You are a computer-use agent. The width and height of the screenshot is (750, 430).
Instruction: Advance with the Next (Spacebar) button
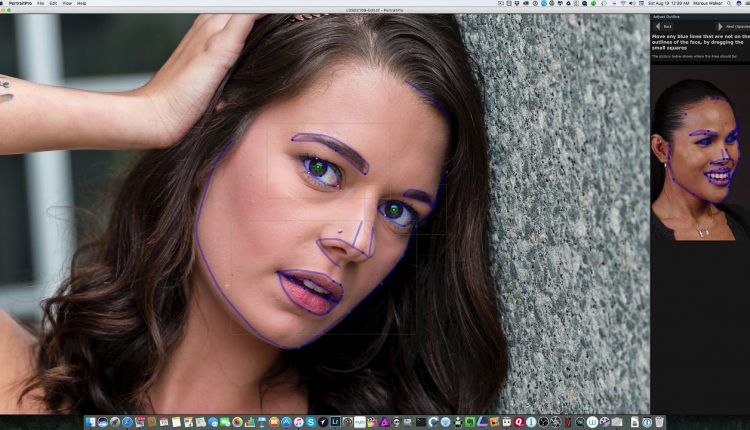click(x=733, y=27)
